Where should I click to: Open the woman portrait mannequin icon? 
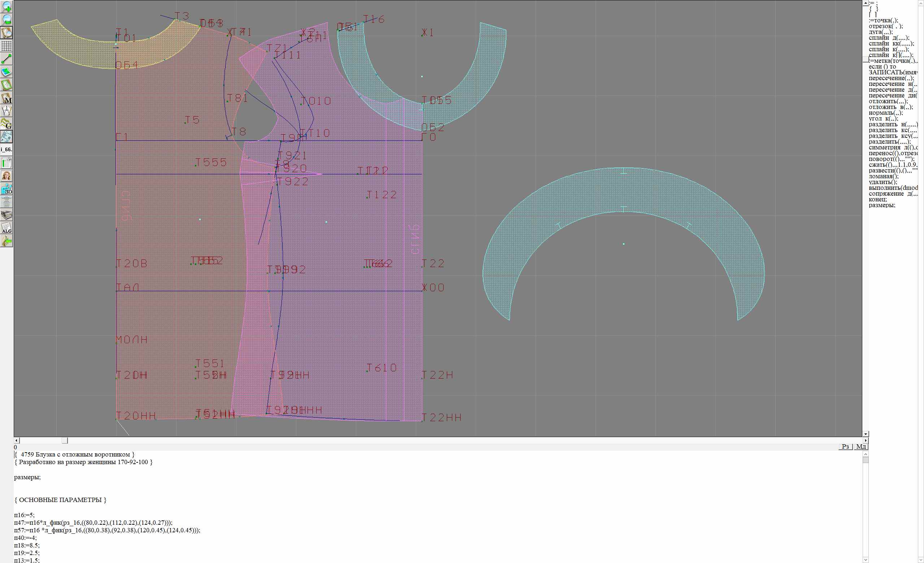pos(7,176)
